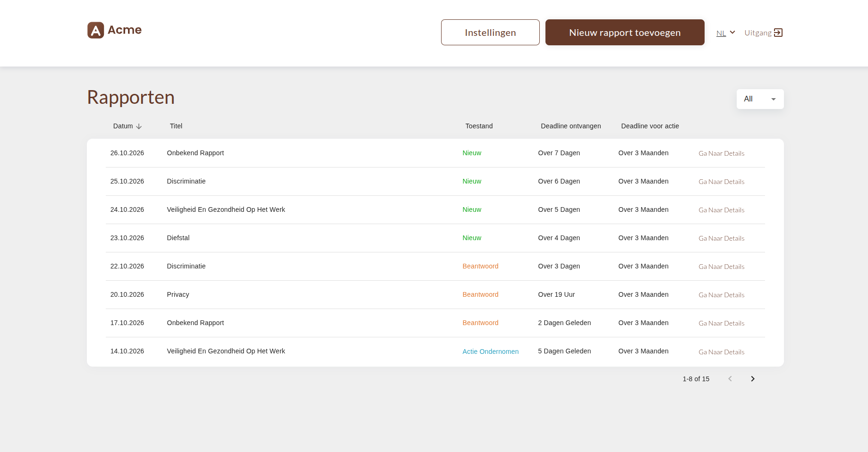Image resolution: width=868 pixels, height=452 pixels.
Task: Click the Toestand column header
Action: pyautogui.click(x=479, y=126)
